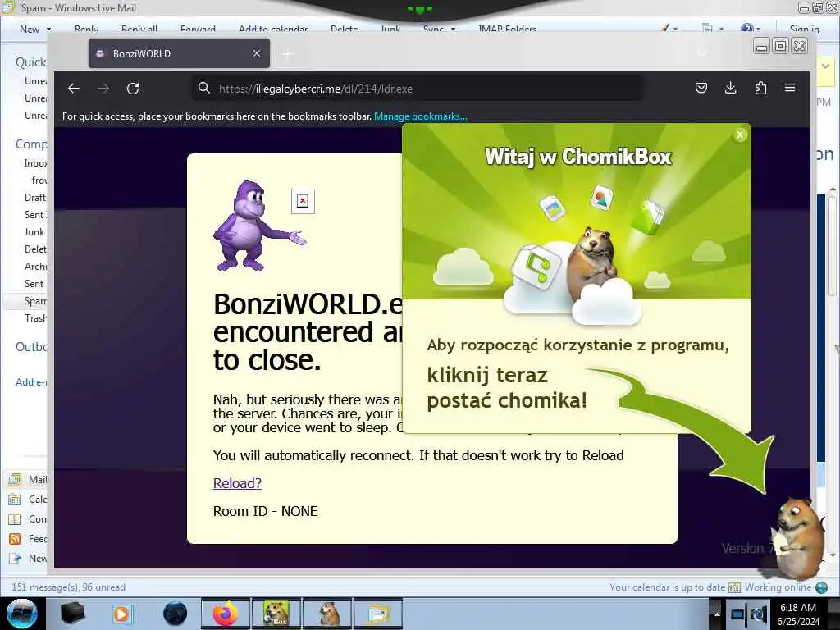The width and height of the screenshot is (840, 630).
Task: Click the calendar up to date status icon
Action: click(x=734, y=587)
